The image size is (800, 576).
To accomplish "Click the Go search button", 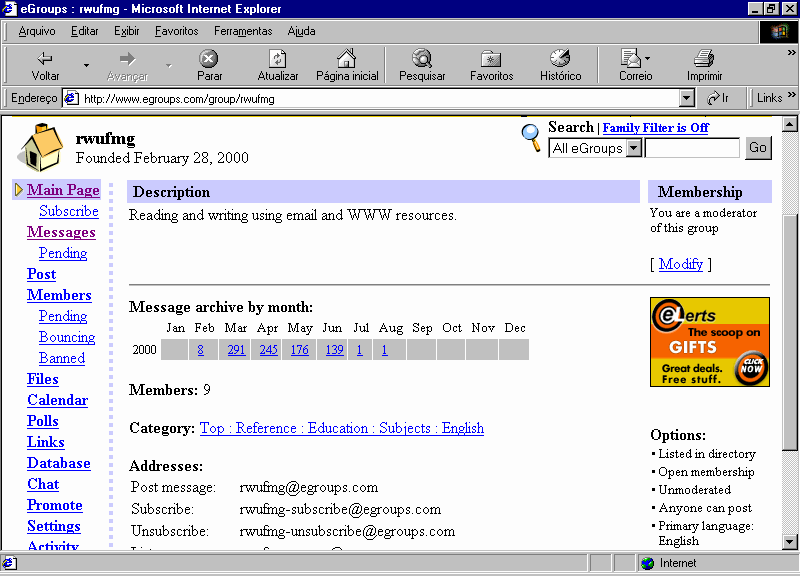I will click(x=758, y=148).
